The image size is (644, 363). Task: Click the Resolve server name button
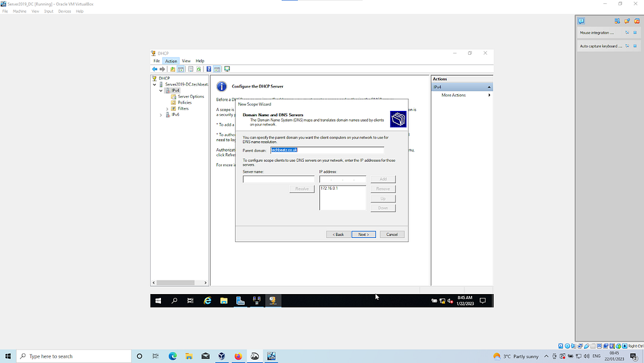tap(302, 189)
